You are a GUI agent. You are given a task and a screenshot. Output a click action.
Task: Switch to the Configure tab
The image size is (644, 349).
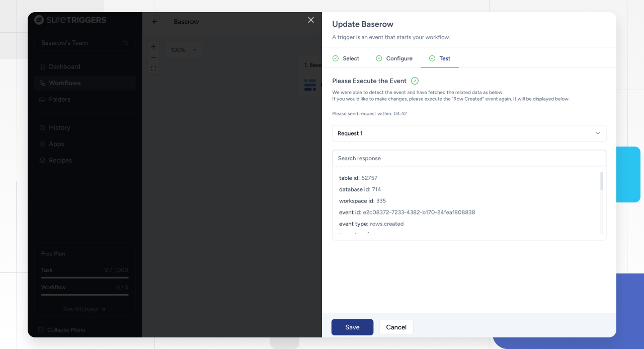(x=394, y=58)
